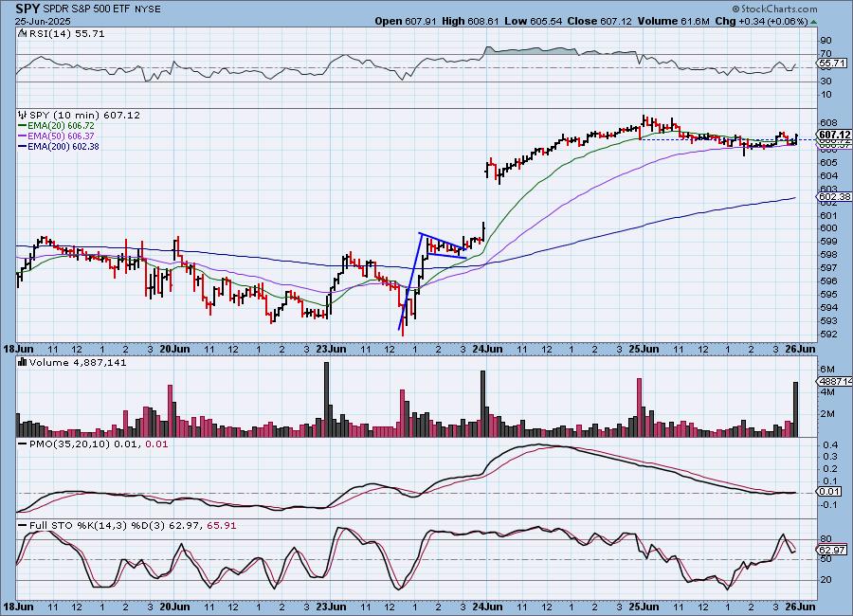This screenshot has width=853, height=616.
Task: Click the 607.12 last-price tag on price axis
Action: pos(834,135)
